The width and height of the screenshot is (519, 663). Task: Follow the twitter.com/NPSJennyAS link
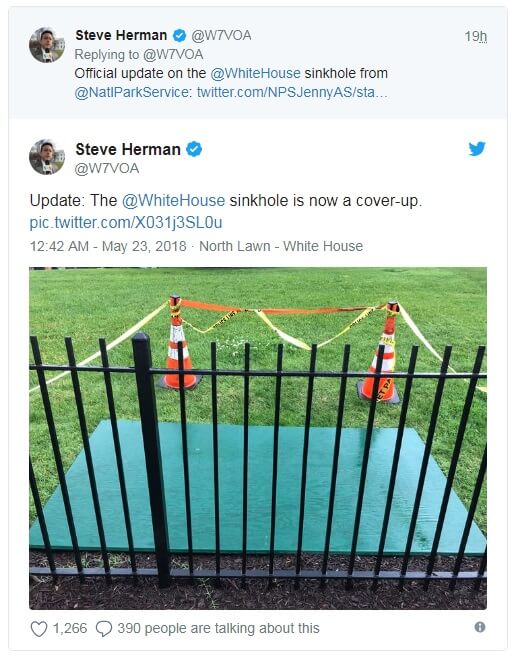pos(292,92)
